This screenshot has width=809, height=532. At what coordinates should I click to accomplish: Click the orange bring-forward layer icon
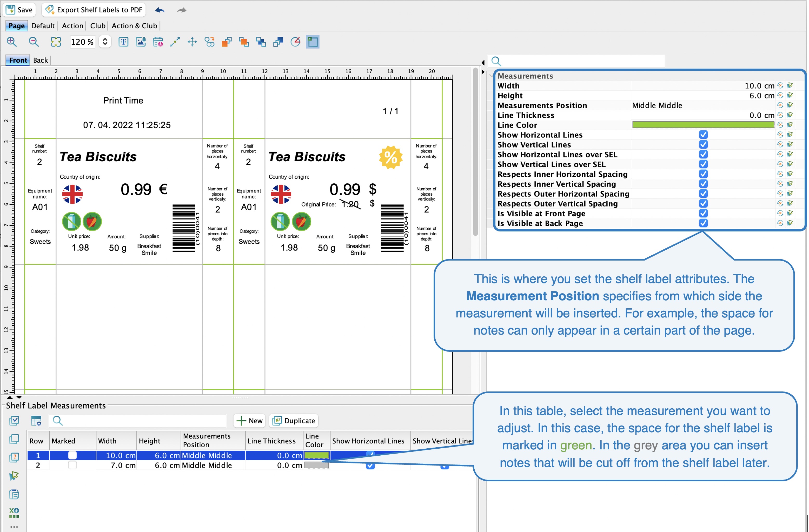pyautogui.click(x=227, y=42)
